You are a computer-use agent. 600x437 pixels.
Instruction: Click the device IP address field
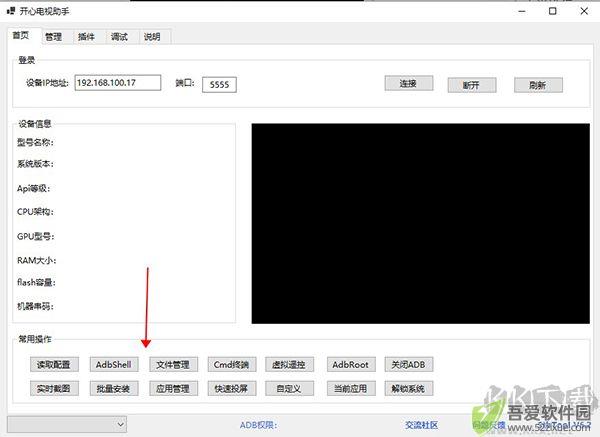118,83
